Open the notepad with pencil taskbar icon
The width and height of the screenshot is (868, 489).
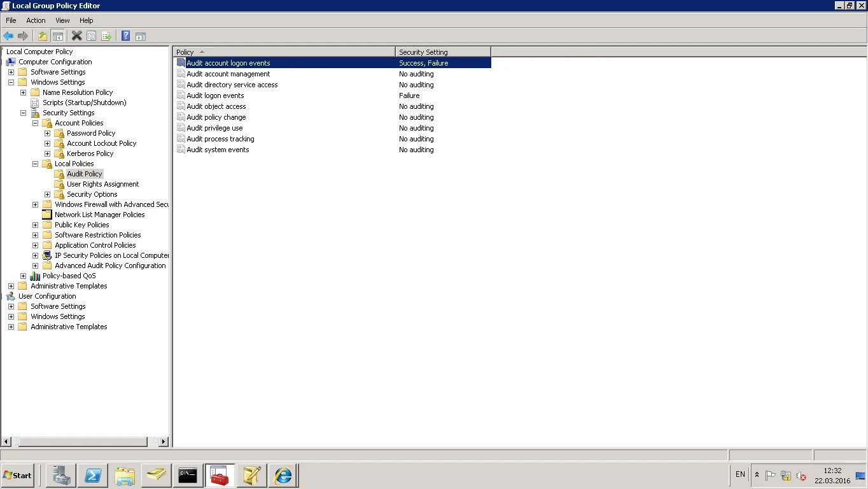(251, 476)
